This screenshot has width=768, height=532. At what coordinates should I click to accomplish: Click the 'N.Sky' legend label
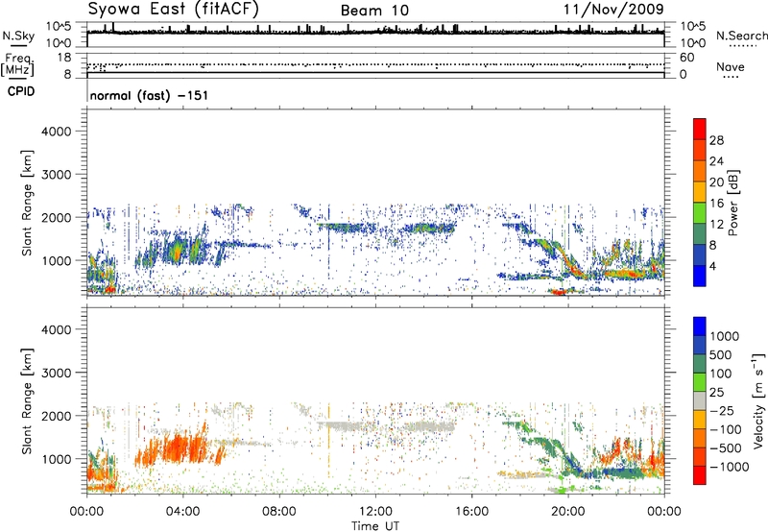pos(18,36)
